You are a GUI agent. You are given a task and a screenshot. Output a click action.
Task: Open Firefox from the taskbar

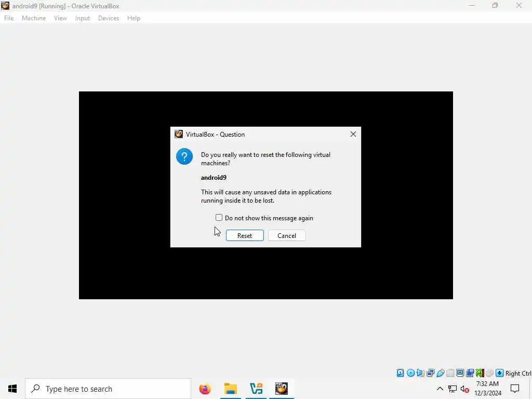[205, 389]
